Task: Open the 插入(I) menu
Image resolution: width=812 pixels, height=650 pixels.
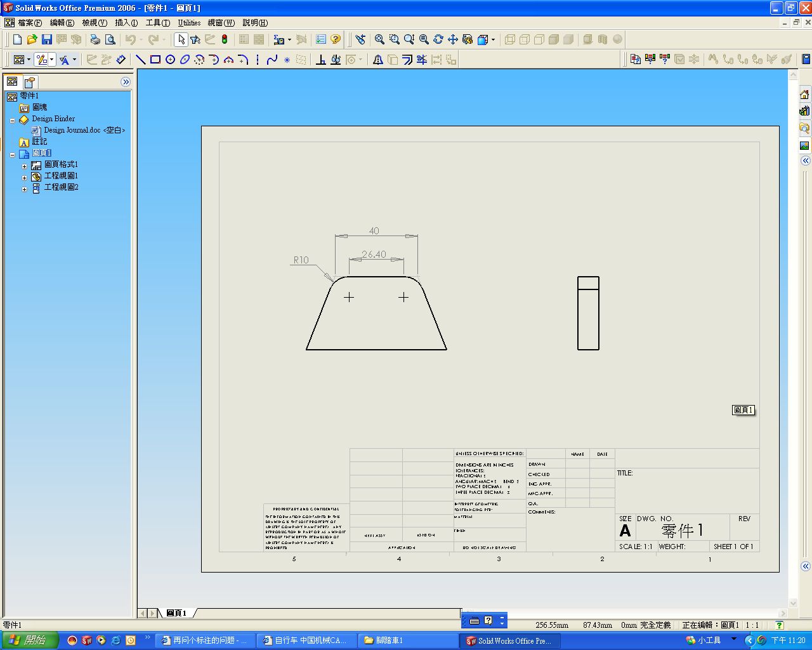Action: [x=126, y=23]
